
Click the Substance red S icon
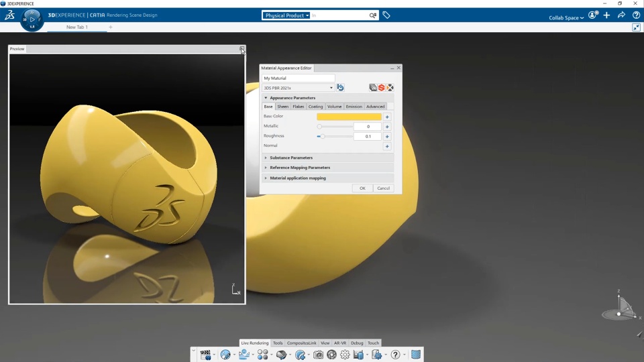[x=381, y=87]
